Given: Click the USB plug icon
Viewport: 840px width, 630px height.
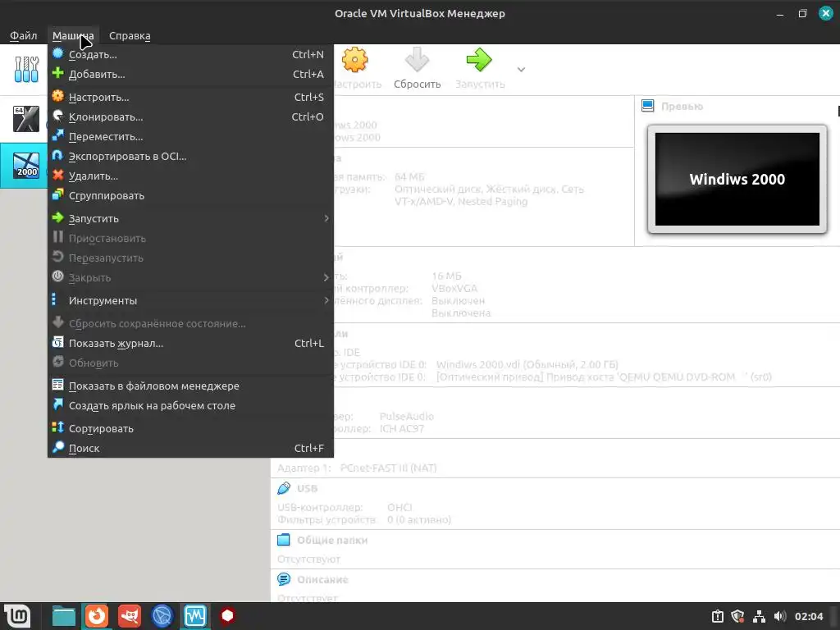Looking at the screenshot, I should (x=284, y=488).
